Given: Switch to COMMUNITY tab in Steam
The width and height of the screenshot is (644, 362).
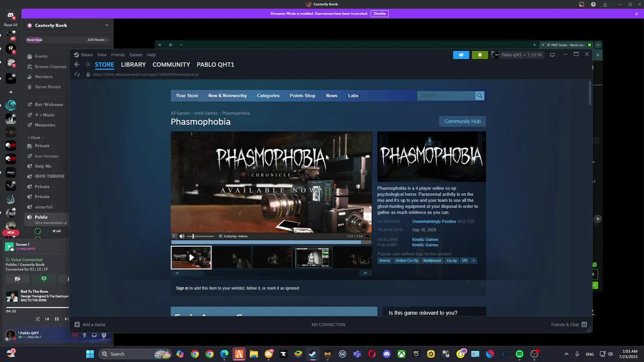Looking at the screenshot, I should [171, 64].
